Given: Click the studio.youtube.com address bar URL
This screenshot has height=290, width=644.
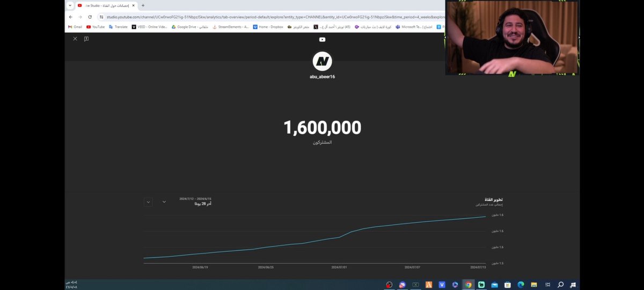Looking at the screenshot, I should pos(275,17).
